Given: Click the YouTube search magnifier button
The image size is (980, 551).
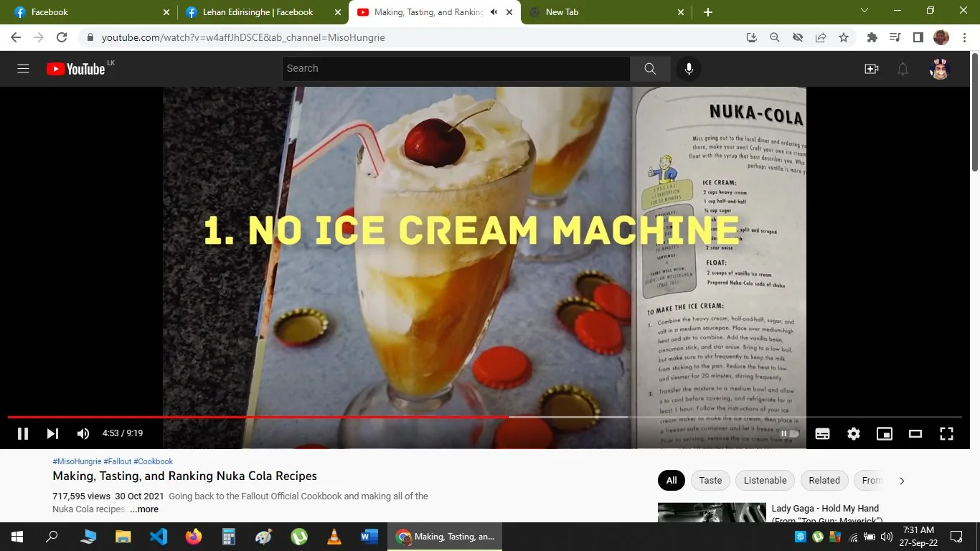Looking at the screenshot, I should point(650,69).
